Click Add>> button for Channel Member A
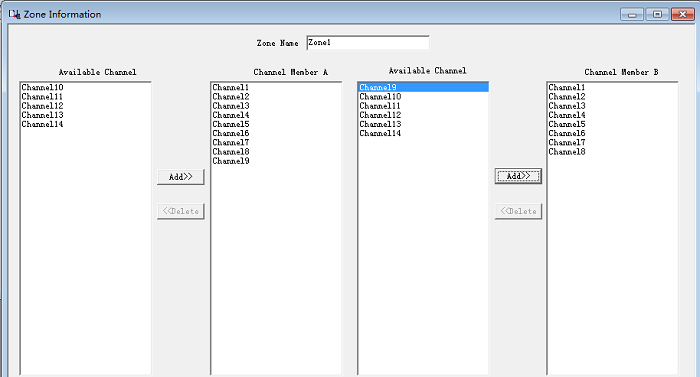Viewport: 700px width, 377px height. tap(181, 177)
